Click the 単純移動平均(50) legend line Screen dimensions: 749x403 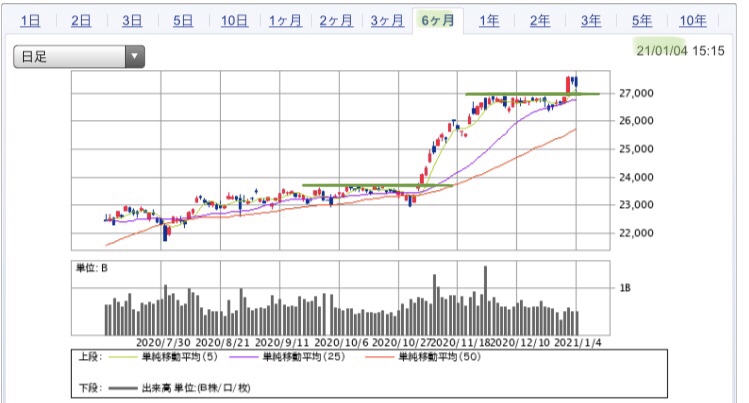point(381,357)
